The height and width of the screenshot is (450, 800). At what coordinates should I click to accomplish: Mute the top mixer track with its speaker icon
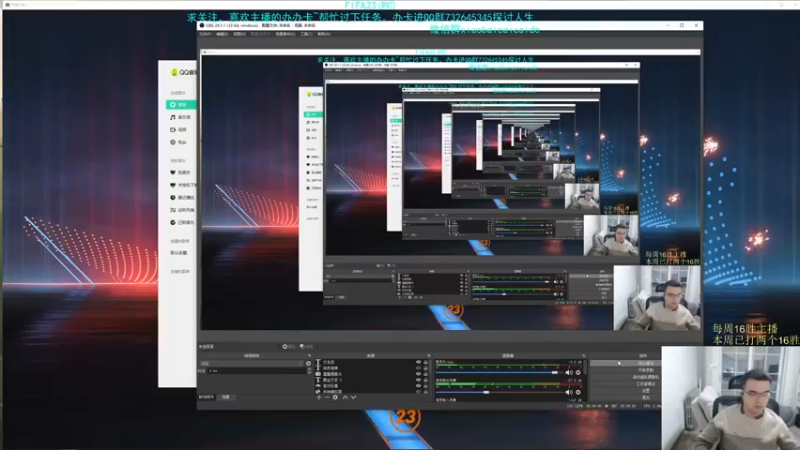click(568, 372)
